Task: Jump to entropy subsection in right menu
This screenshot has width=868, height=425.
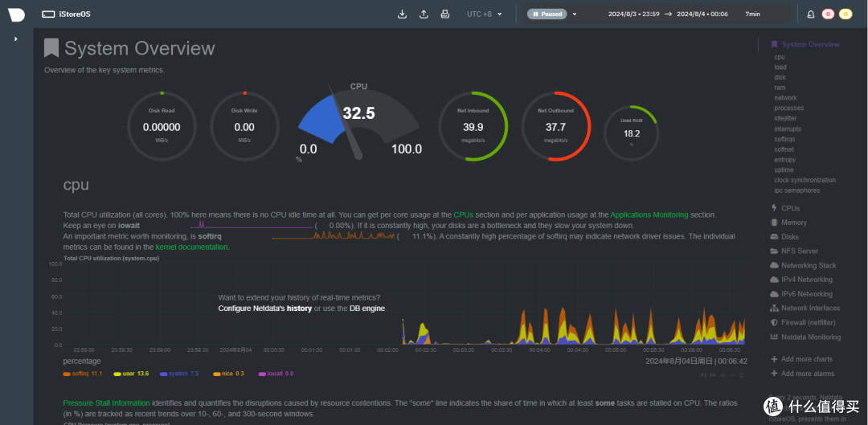Action: coord(785,159)
